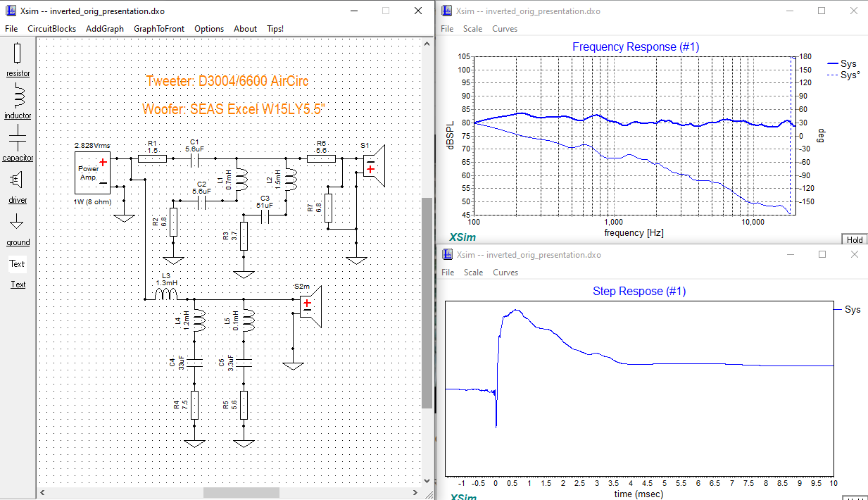The height and width of the screenshot is (500, 868).
Task: Select capacitor C3 51uF in schematic
Action: click(x=265, y=215)
